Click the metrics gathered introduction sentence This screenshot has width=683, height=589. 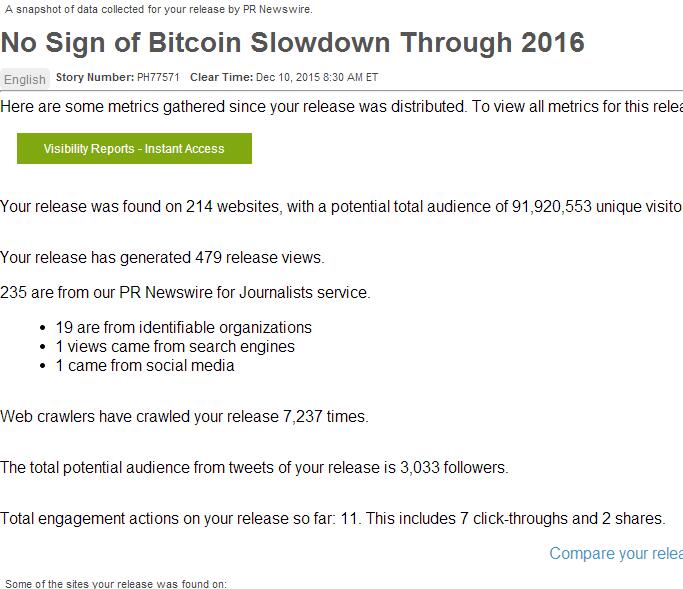pyautogui.click(x=342, y=107)
